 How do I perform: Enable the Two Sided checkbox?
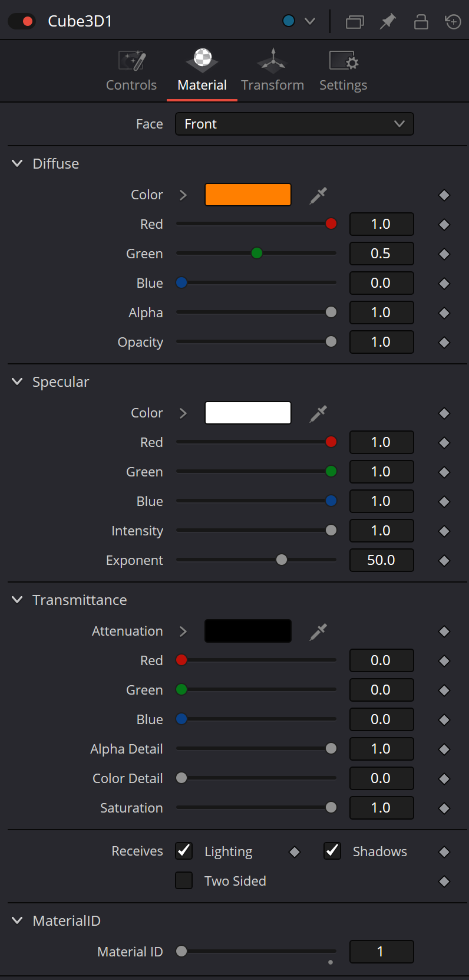(x=184, y=880)
